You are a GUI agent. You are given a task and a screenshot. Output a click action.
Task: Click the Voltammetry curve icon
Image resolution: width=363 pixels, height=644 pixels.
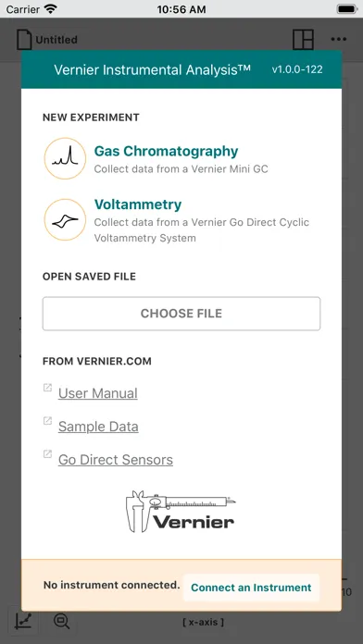[65, 219]
